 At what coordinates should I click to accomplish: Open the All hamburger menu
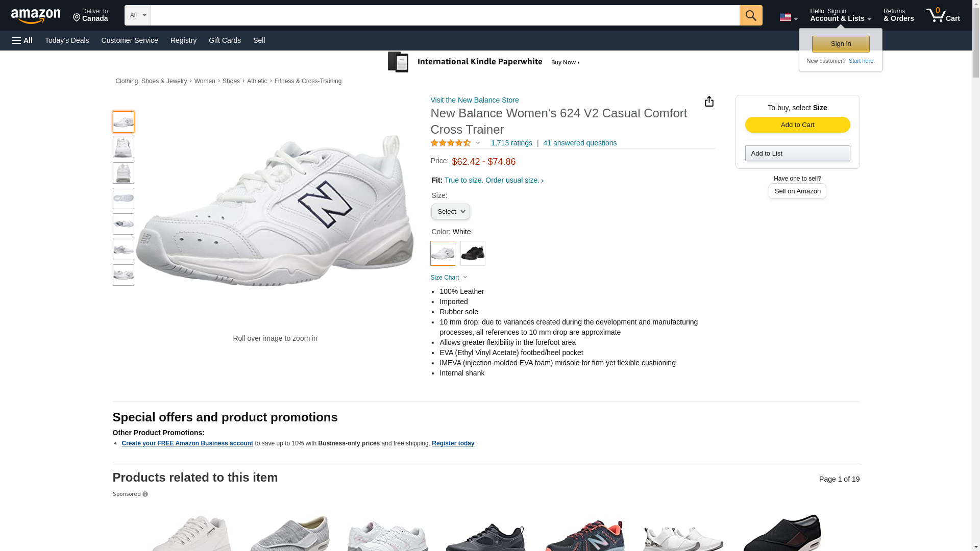(x=22, y=40)
